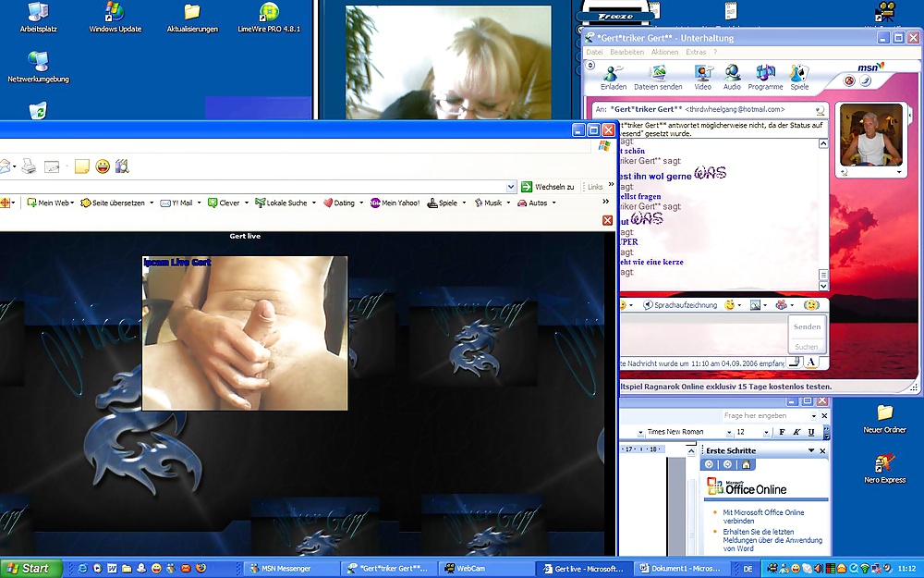924x578 pixels.
Task: Open the font size 12 dropdown
Action: (x=766, y=432)
